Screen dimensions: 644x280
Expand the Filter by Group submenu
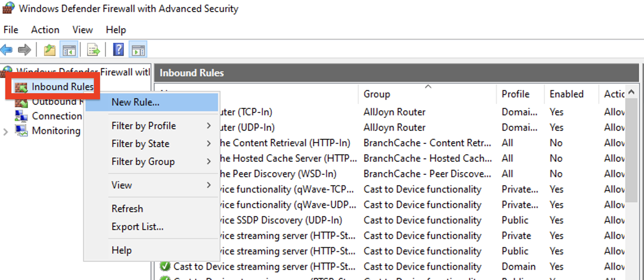[x=152, y=162]
